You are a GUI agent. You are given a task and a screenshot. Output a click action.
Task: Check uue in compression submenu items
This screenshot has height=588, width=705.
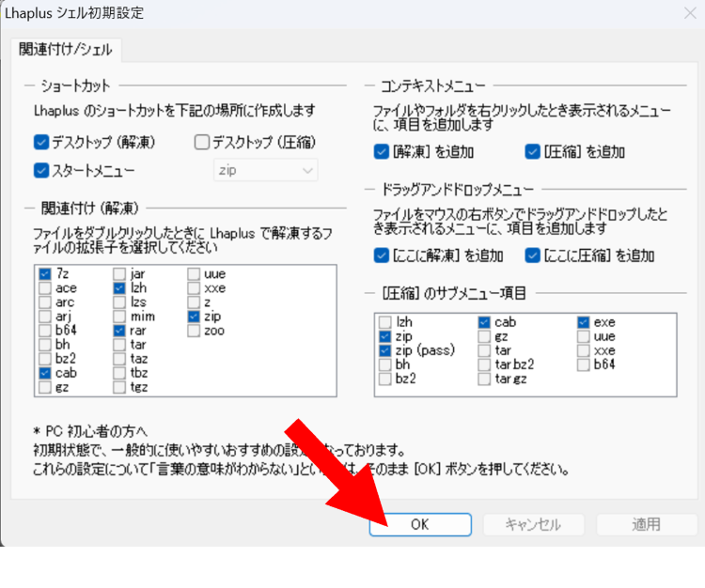tap(583, 336)
